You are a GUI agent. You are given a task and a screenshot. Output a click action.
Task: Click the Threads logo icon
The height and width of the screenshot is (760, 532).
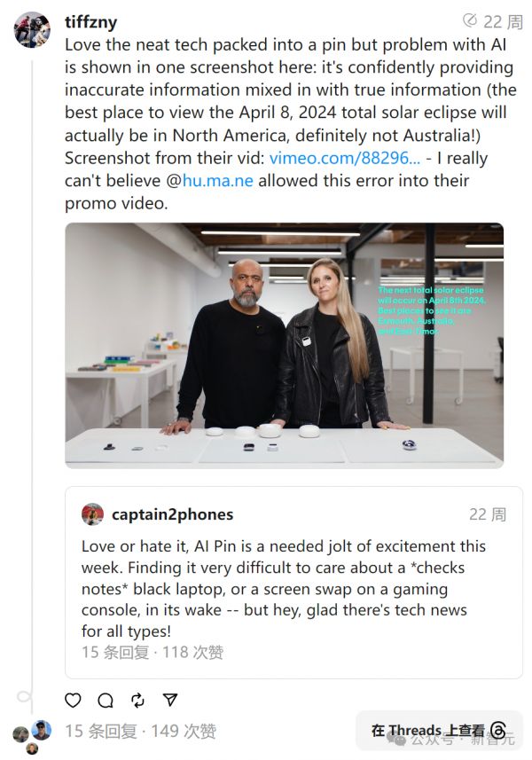coord(498,731)
